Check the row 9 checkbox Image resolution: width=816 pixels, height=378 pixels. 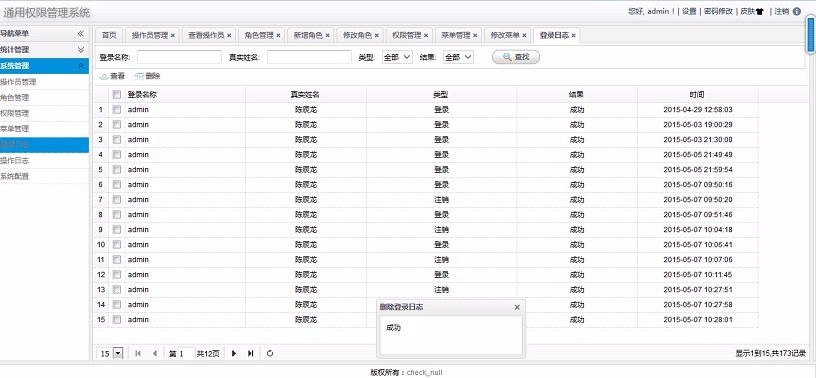pyautogui.click(x=117, y=230)
